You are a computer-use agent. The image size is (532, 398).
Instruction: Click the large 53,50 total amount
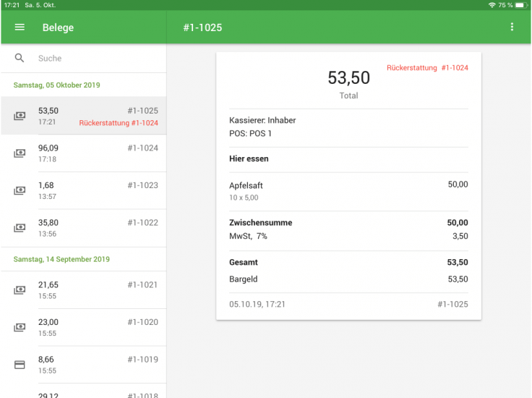click(x=349, y=77)
